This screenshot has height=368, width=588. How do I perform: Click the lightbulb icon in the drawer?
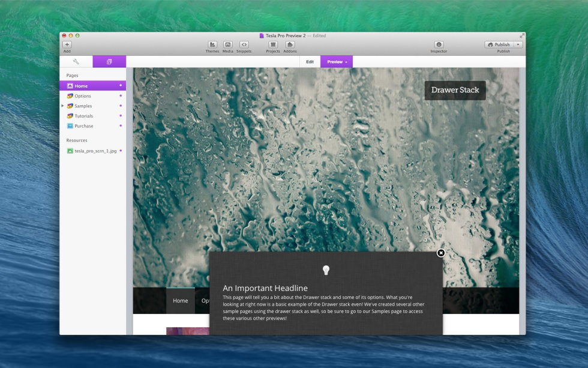tap(326, 270)
